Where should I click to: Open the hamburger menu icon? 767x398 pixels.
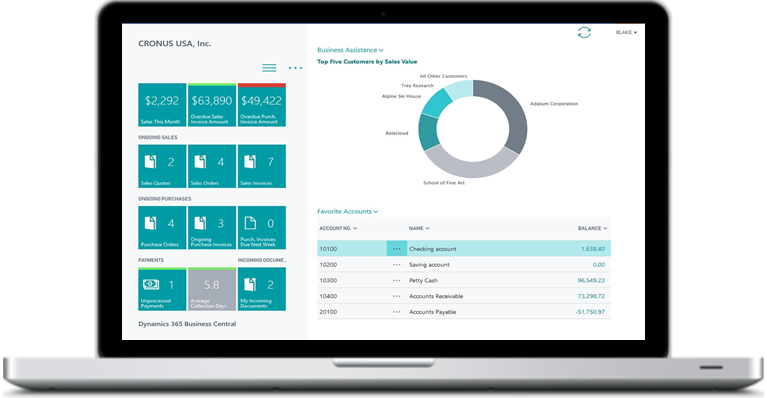click(x=269, y=68)
